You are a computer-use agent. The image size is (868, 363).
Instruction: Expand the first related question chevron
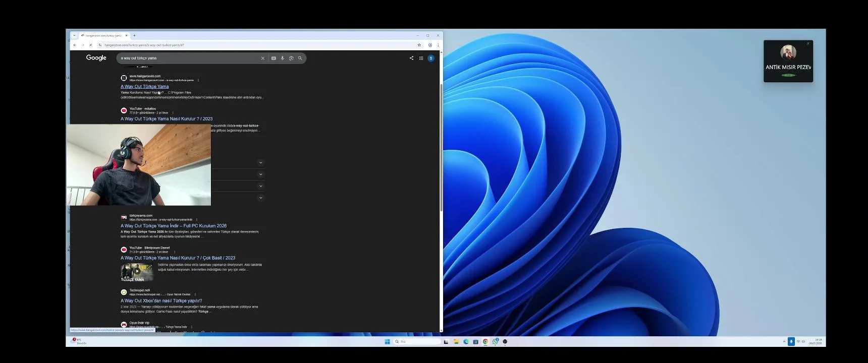[260, 162]
